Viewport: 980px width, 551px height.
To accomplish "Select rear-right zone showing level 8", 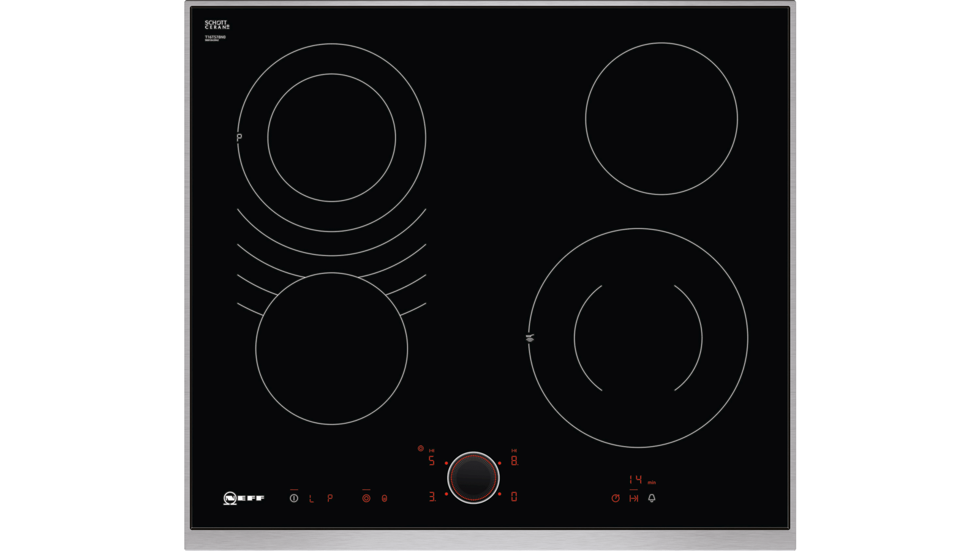I will coord(514,461).
